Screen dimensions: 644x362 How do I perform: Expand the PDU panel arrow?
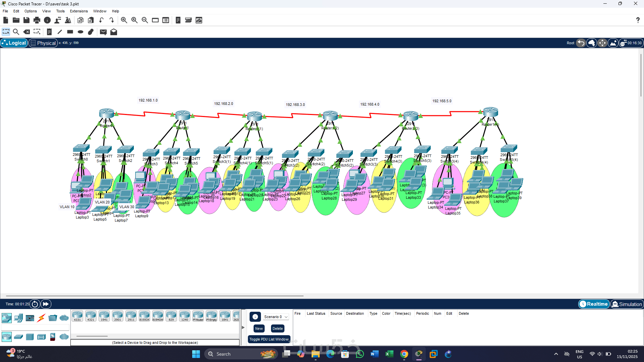[243, 327]
